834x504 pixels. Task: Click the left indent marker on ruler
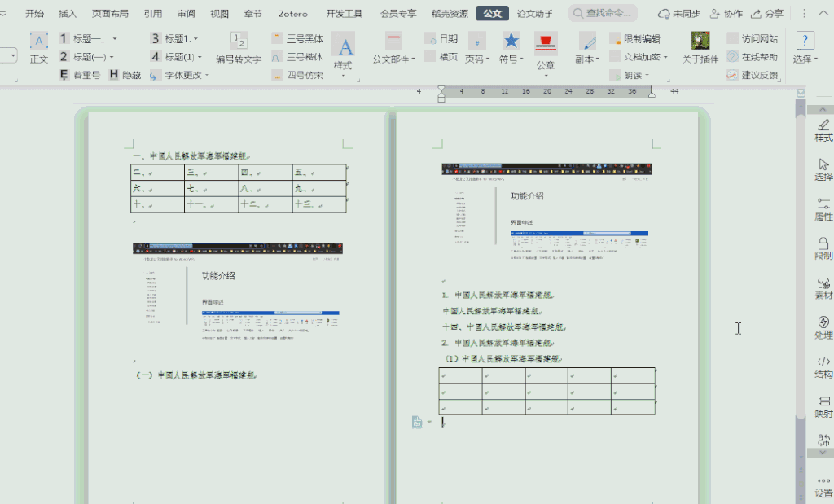pos(441,94)
